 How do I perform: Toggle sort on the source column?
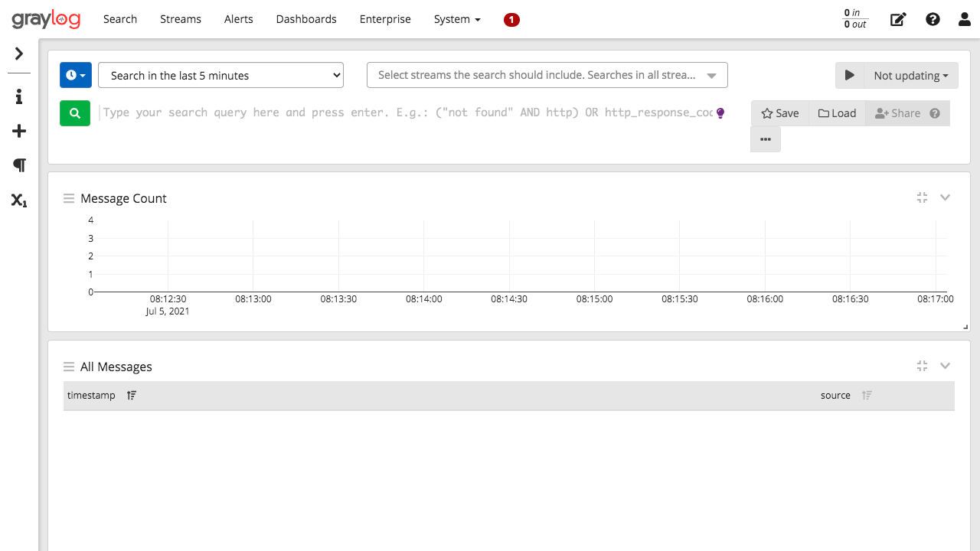point(867,396)
